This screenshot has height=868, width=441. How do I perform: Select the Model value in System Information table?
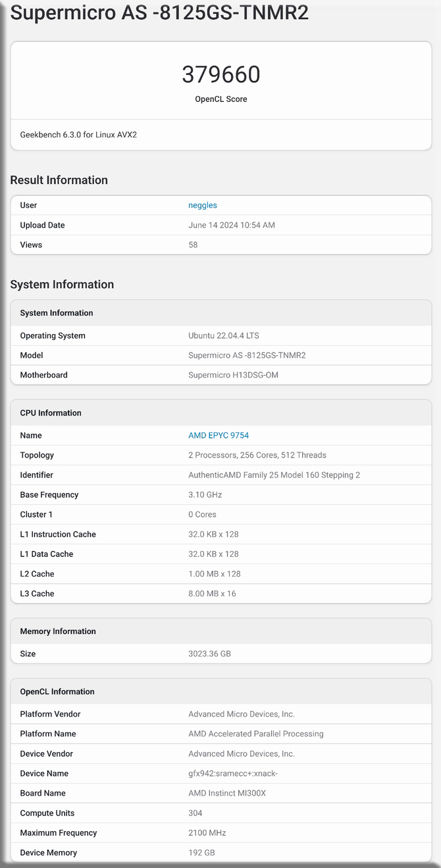click(247, 355)
